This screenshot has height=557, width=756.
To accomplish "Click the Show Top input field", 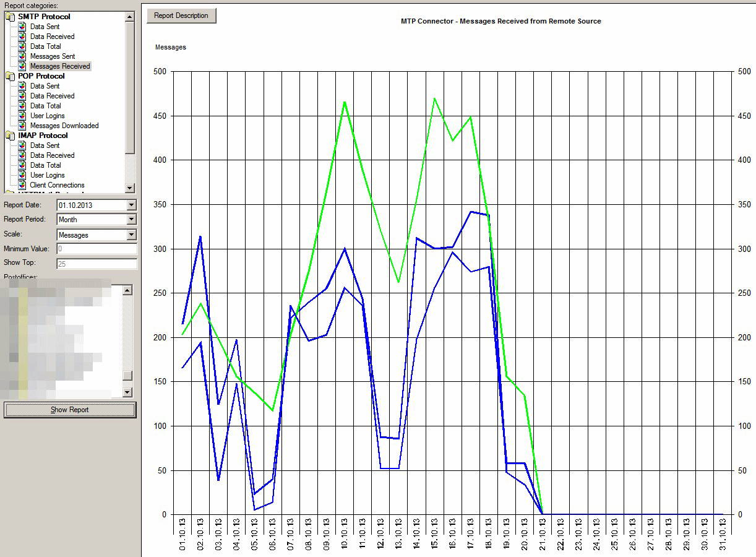I will [x=97, y=264].
